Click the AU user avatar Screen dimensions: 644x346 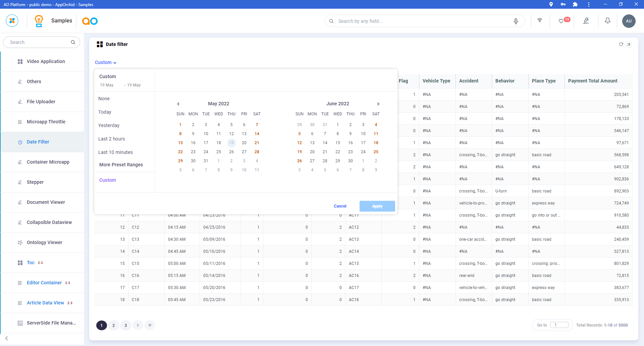coord(629,21)
